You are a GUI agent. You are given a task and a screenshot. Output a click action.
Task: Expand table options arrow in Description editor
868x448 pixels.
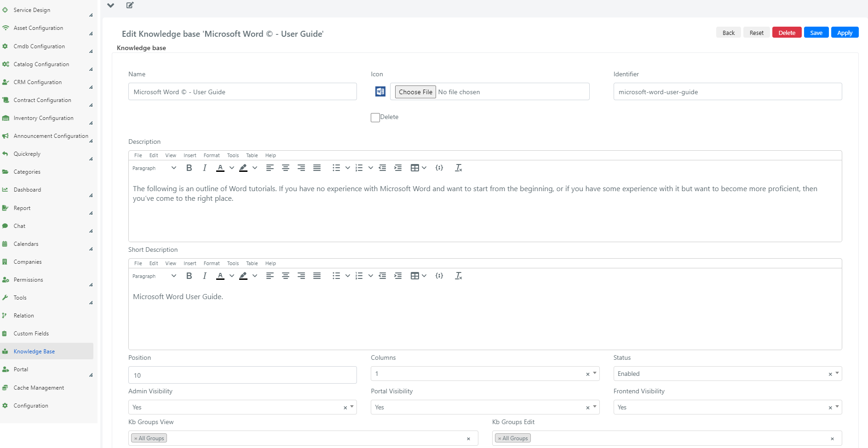pos(424,168)
